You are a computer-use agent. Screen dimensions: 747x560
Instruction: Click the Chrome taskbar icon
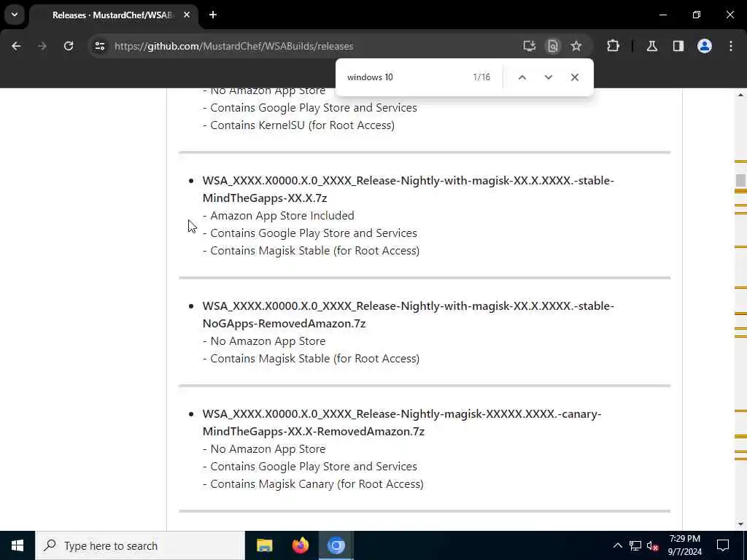pos(336,545)
